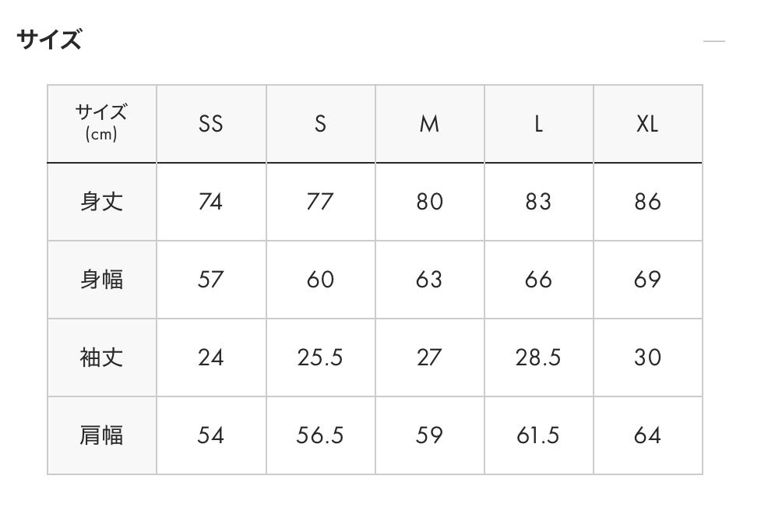This screenshot has width=761, height=532.
Task: Select the 袖丈 value 25.5 for S
Action: coord(320,358)
